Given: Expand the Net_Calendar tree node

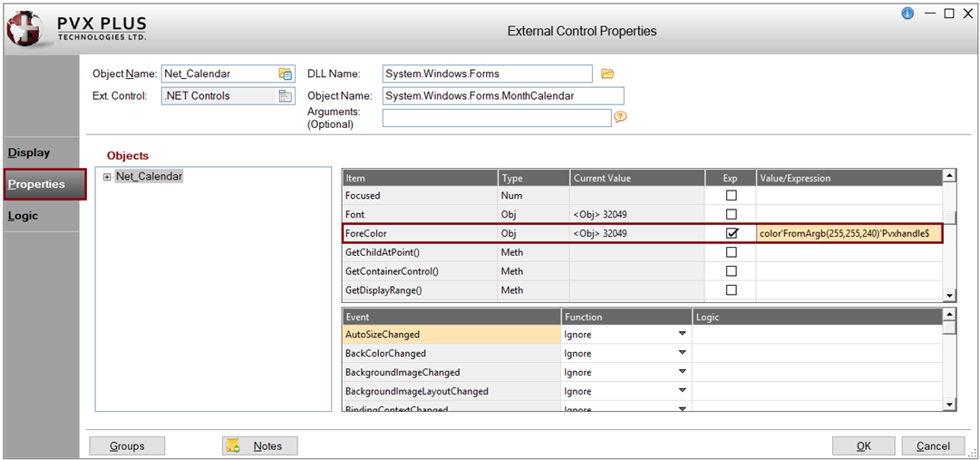Looking at the screenshot, I should point(108,177).
